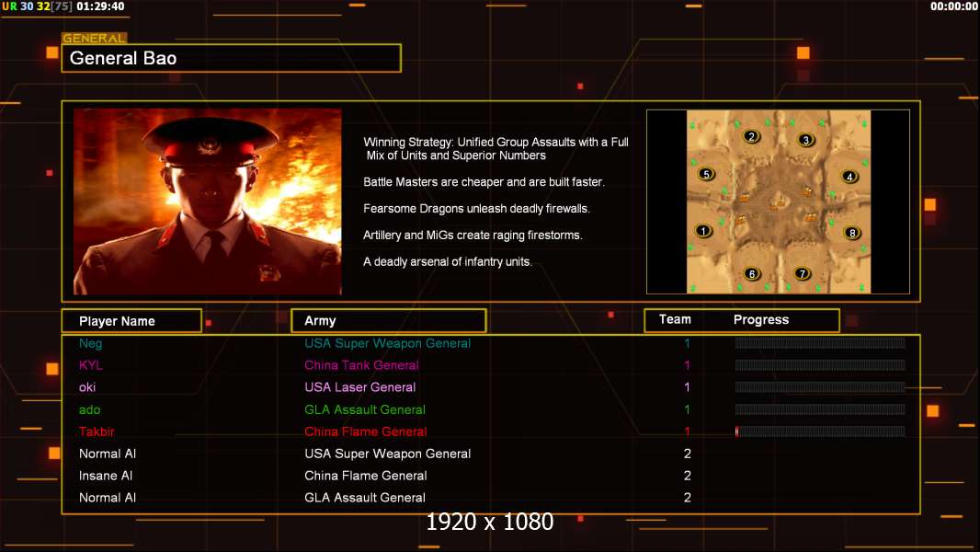The image size is (980, 552).
Task: Select the Player Name column header
Action: 131,321
